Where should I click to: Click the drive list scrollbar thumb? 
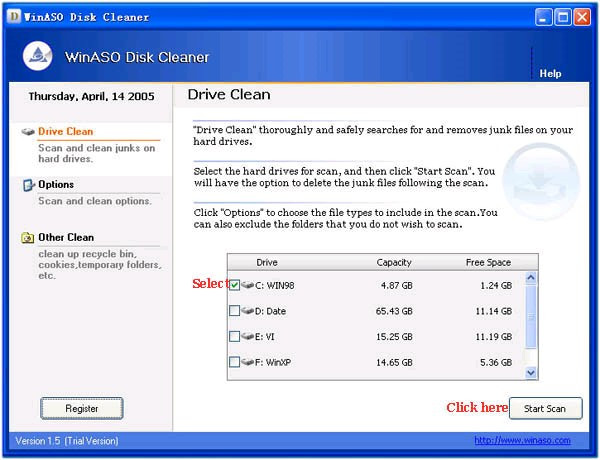(x=531, y=316)
